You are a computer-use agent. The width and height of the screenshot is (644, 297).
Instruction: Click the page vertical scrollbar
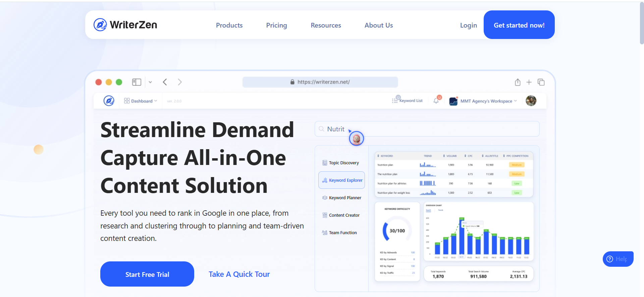[x=642, y=24]
